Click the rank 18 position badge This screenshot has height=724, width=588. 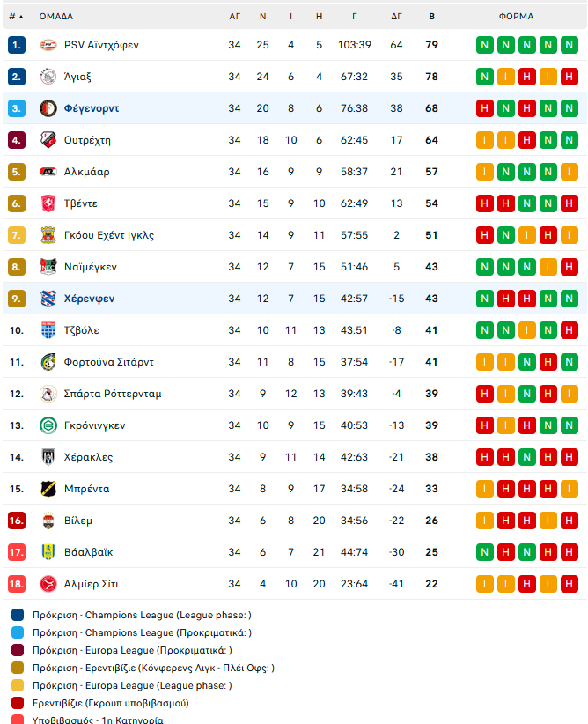(17, 584)
